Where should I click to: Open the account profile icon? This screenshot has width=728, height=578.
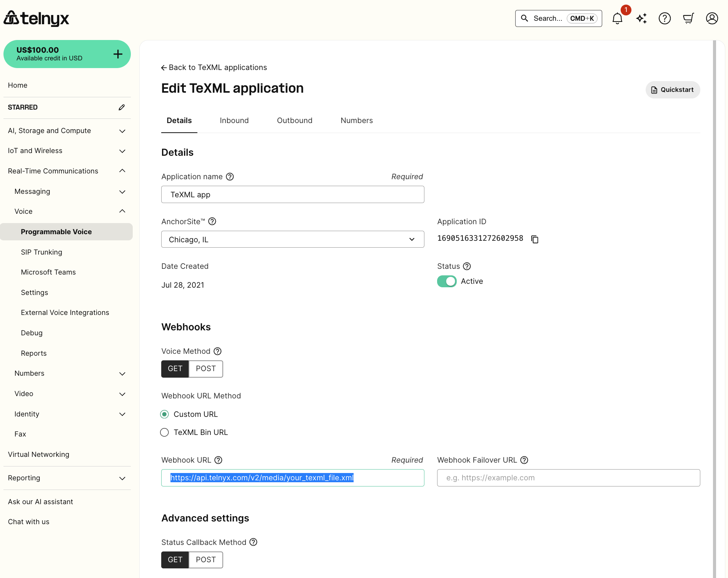coord(712,18)
